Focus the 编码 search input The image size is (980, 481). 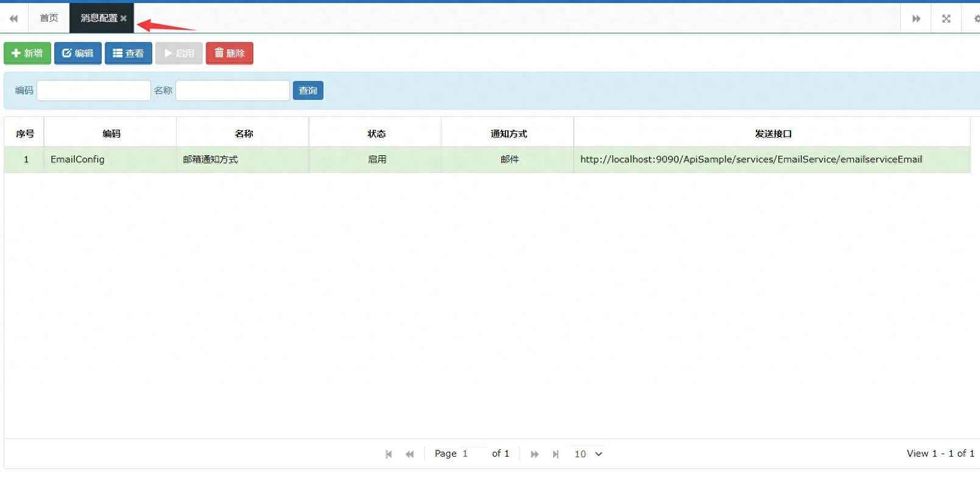[x=94, y=90]
